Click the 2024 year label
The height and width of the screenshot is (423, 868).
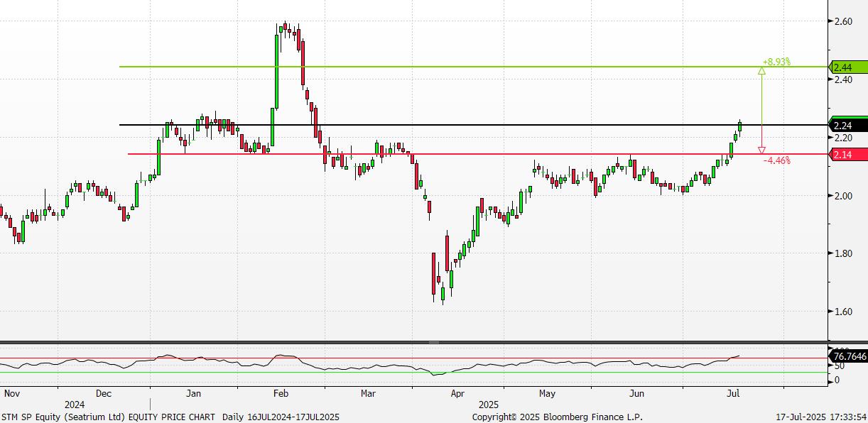(x=75, y=404)
